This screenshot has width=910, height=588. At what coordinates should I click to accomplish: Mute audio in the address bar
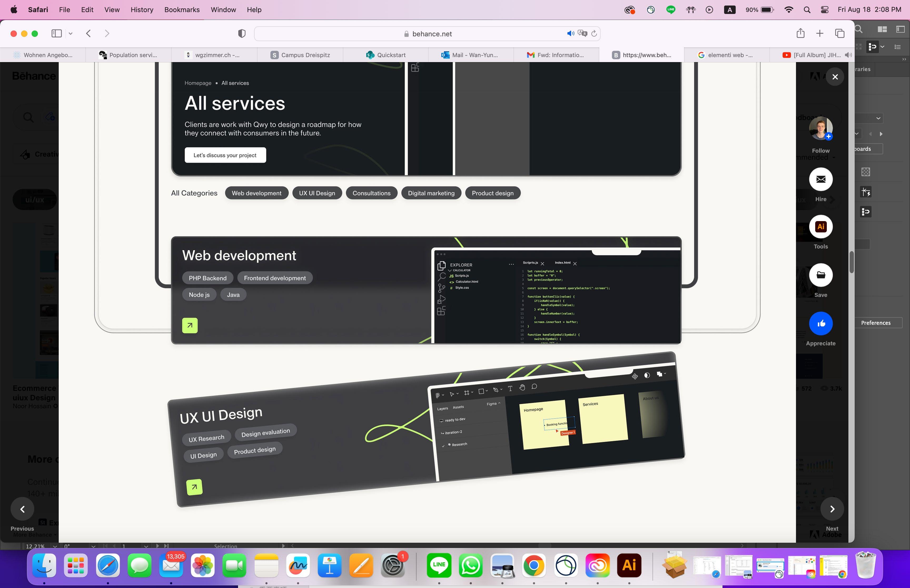point(570,34)
